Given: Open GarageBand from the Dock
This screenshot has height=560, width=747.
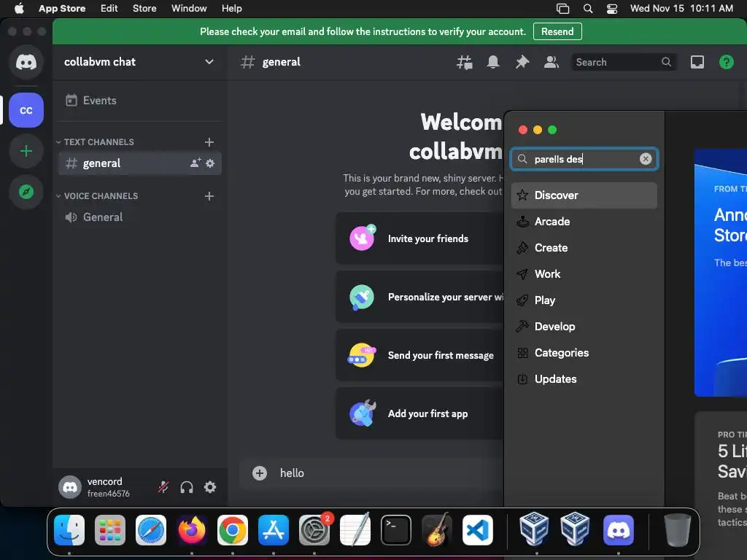Looking at the screenshot, I should click(437, 530).
